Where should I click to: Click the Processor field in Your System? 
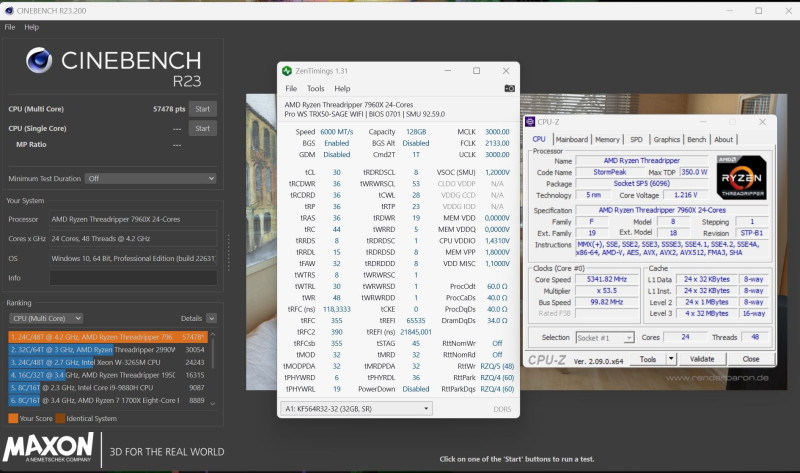133,219
